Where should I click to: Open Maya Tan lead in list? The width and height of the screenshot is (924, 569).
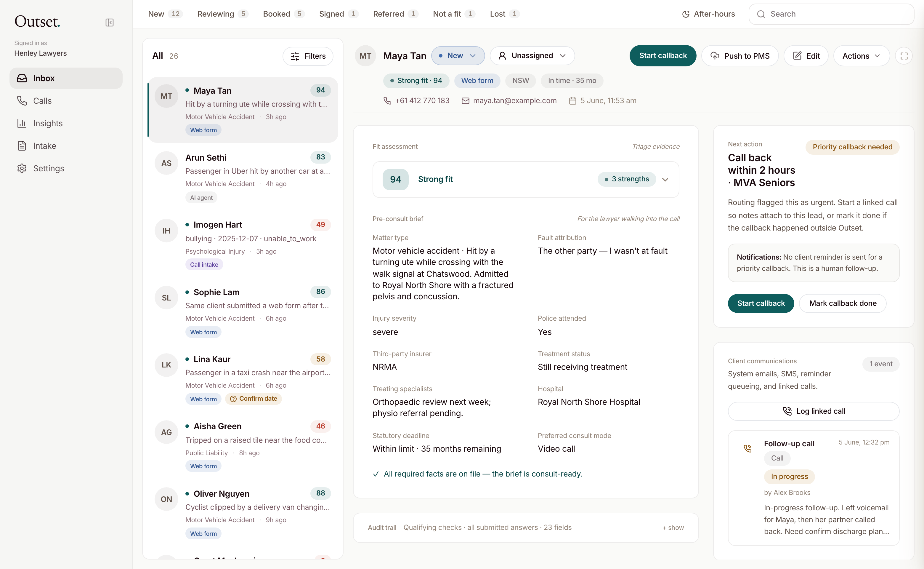(x=243, y=110)
